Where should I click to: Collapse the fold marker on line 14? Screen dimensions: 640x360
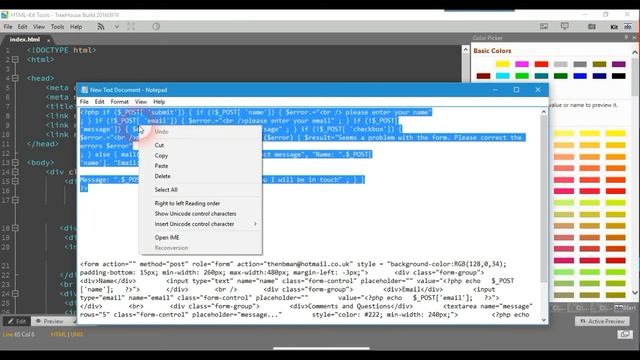(x=15, y=172)
